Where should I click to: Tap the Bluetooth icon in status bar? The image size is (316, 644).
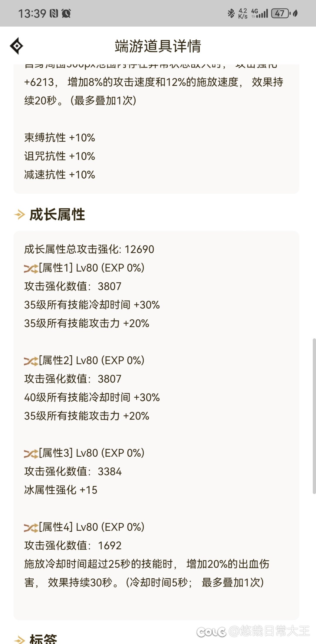pyautogui.click(x=231, y=13)
